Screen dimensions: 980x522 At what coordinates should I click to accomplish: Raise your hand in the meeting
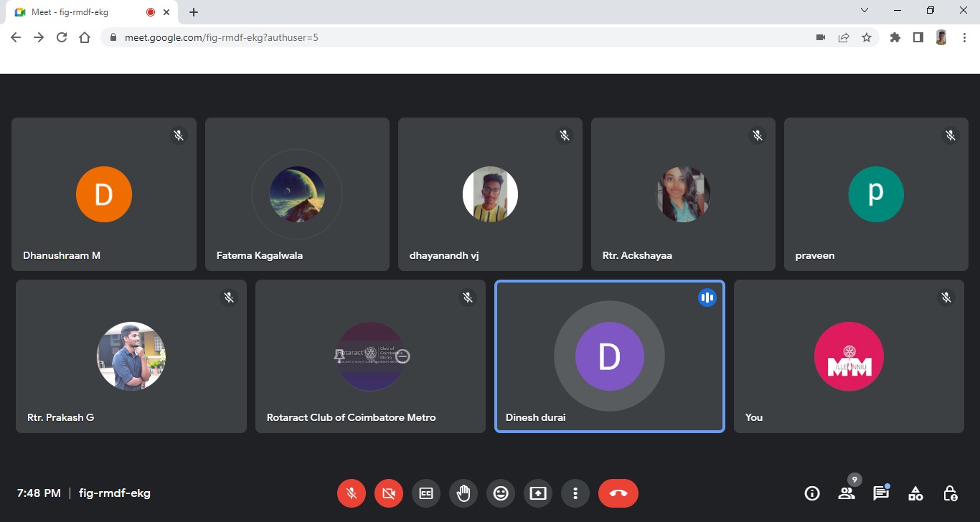tap(463, 493)
